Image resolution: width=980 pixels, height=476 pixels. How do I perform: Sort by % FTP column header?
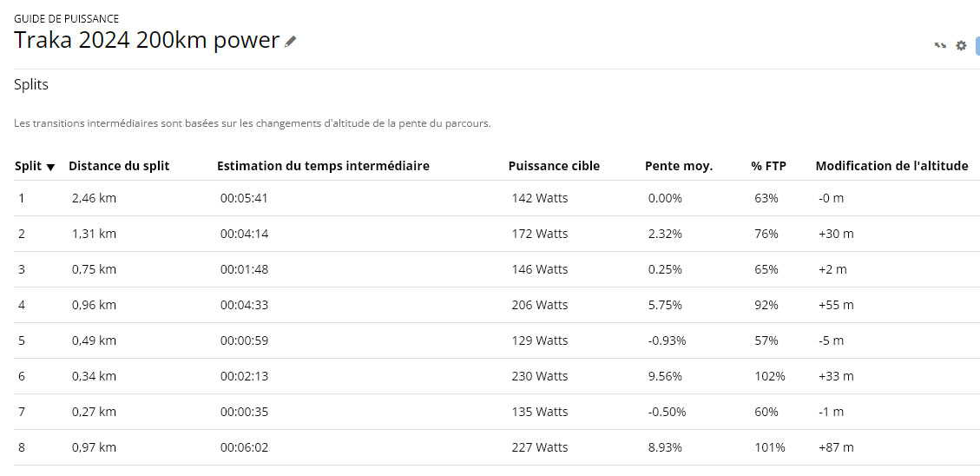769,167
